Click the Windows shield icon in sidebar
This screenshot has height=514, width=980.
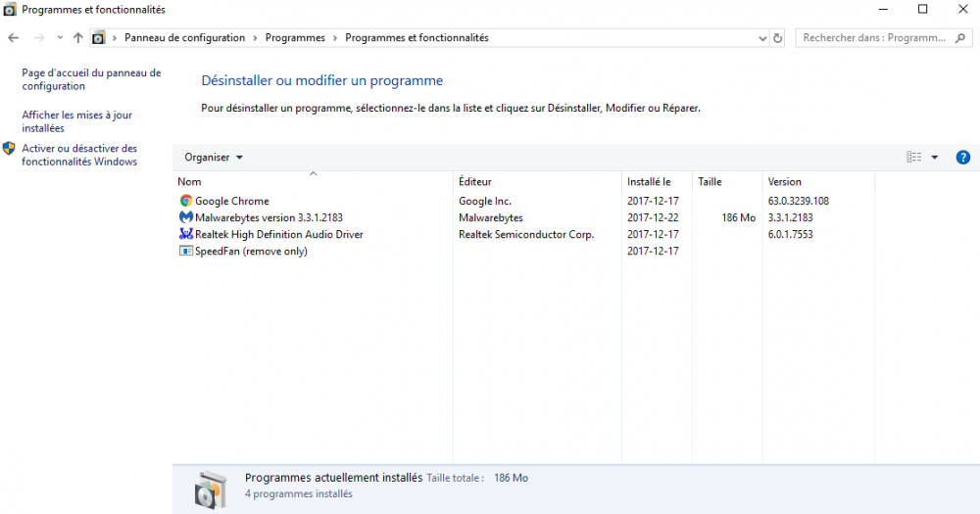9,149
